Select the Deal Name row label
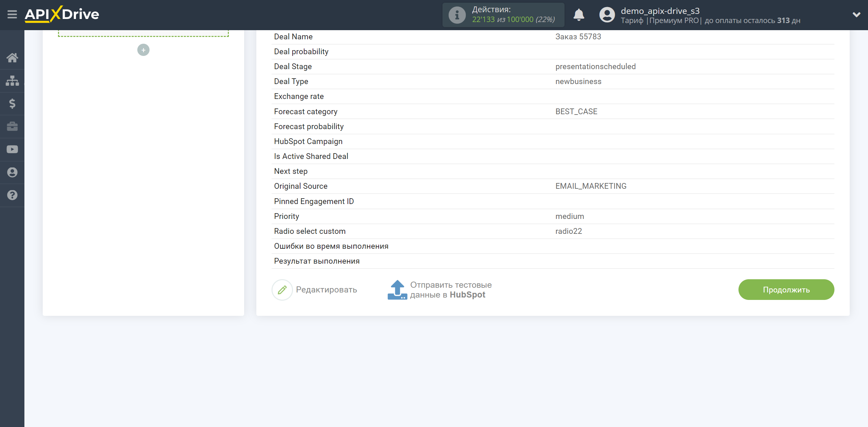Viewport: 868px width, 427px height. point(293,37)
